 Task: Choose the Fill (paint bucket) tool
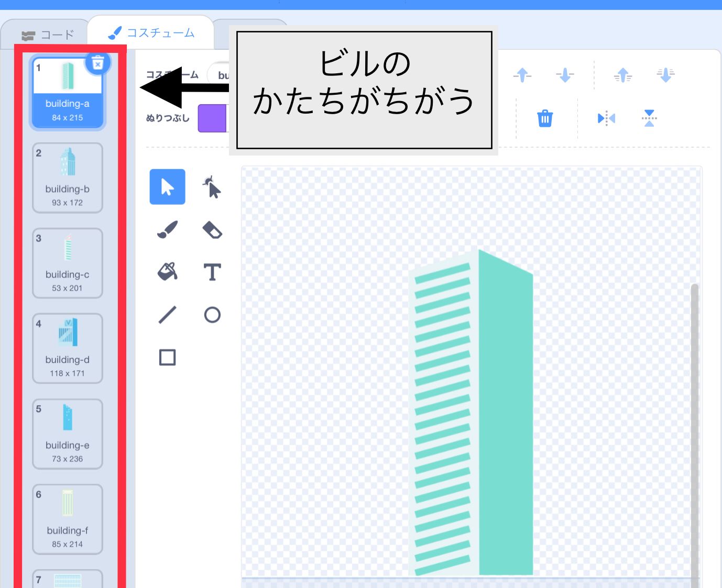(167, 272)
